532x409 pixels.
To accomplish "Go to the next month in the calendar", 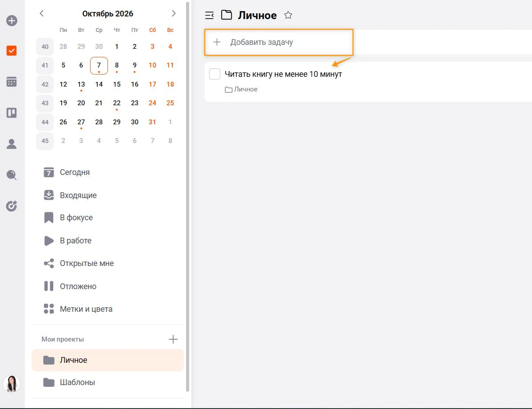I will (x=174, y=13).
